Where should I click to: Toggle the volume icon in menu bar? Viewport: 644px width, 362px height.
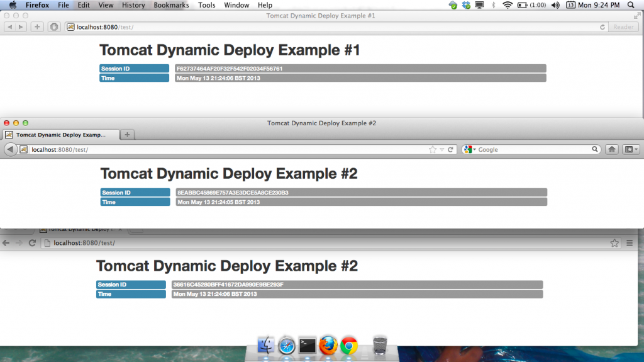[555, 5]
